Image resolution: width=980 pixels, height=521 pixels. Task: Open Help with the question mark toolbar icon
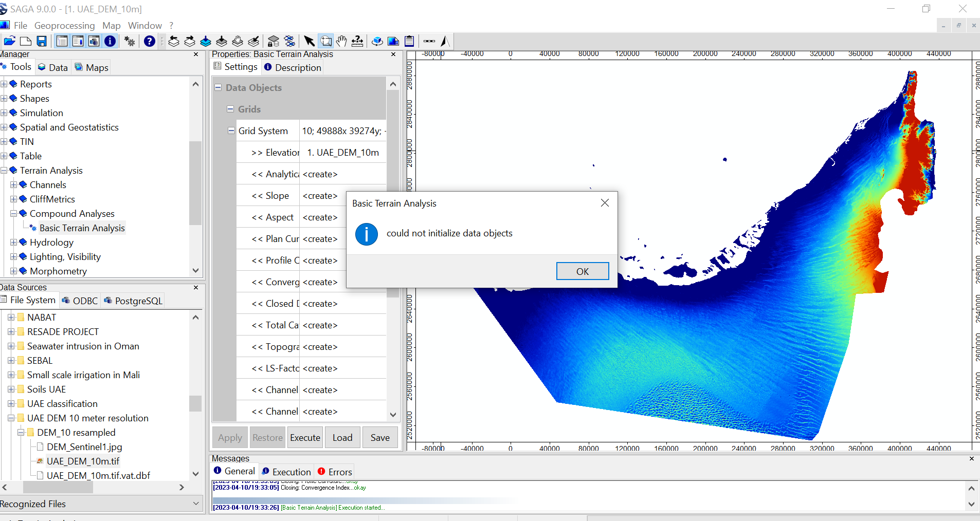click(x=149, y=41)
